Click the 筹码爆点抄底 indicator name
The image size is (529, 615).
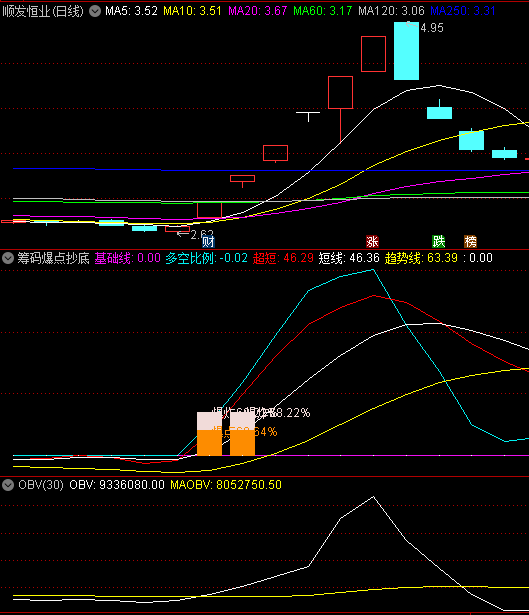click(x=53, y=258)
